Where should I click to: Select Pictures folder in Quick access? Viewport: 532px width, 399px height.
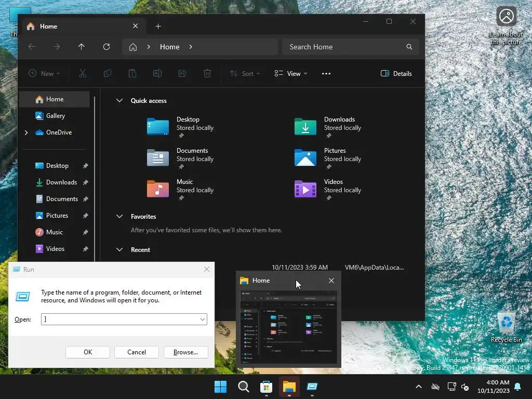pos(328,158)
